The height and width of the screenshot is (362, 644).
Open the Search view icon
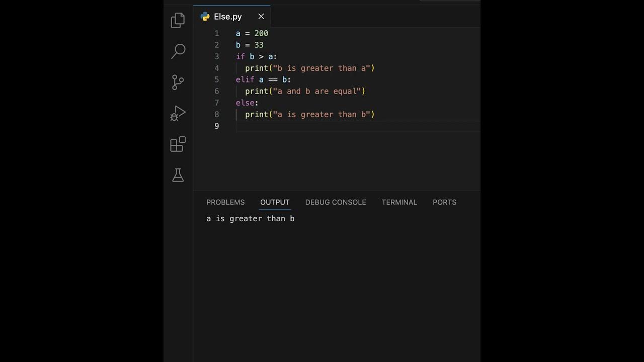click(x=178, y=51)
